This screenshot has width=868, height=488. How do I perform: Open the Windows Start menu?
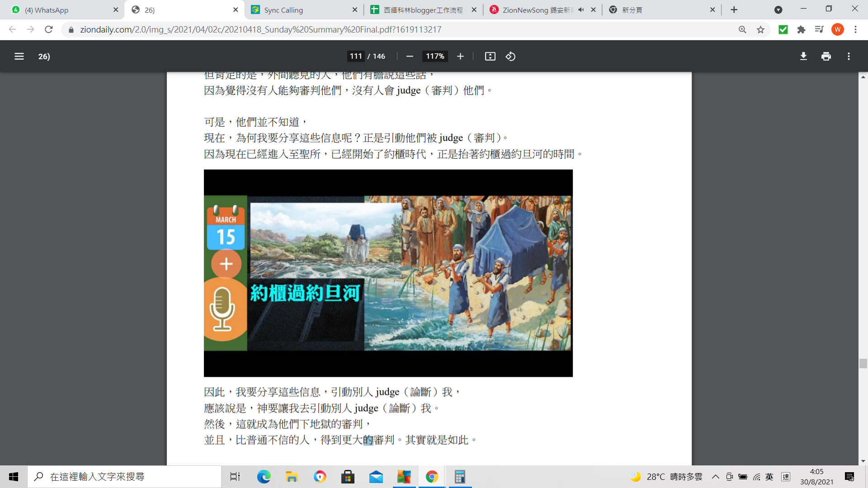14,477
